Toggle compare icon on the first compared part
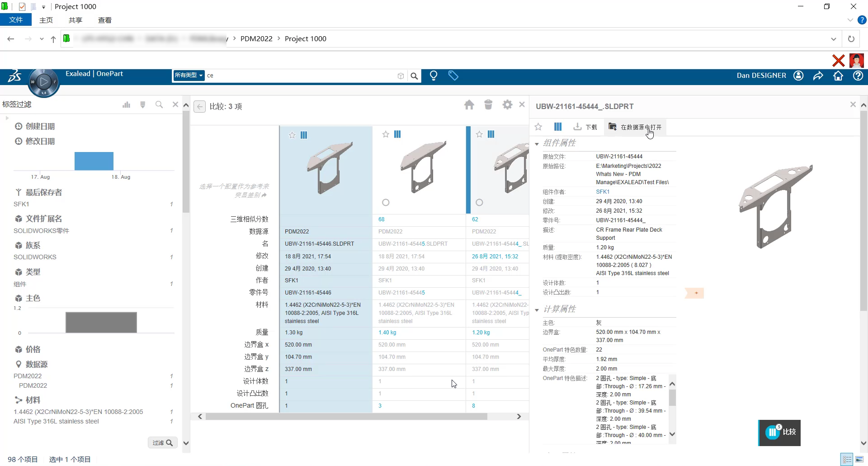 (304, 135)
